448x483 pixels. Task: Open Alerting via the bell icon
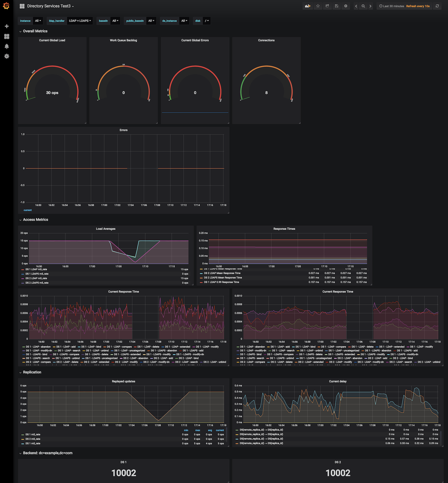[6, 46]
